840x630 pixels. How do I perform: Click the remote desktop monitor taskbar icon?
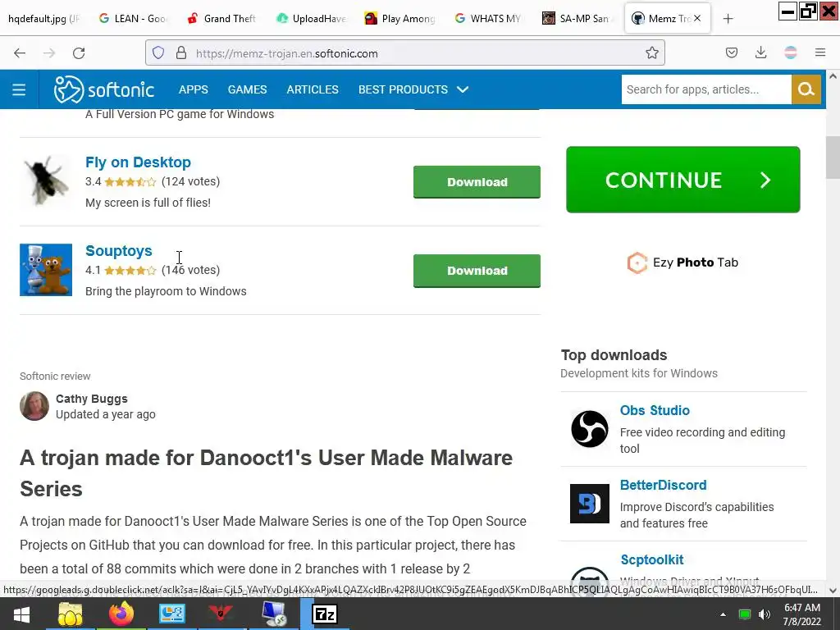(x=274, y=614)
